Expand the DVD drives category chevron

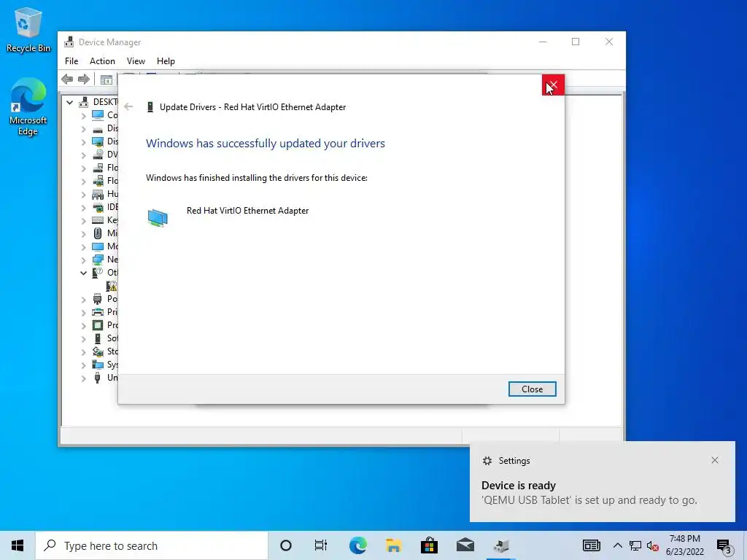click(x=83, y=155)
